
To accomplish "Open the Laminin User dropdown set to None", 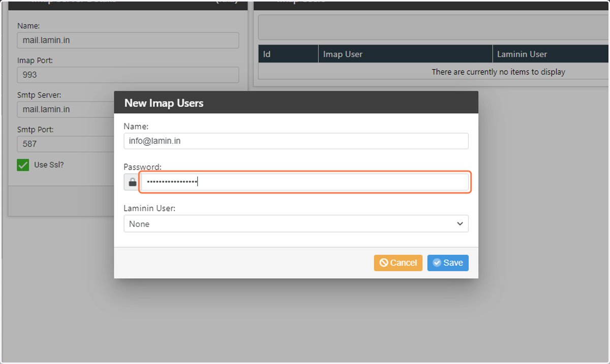I will point(296,223).
